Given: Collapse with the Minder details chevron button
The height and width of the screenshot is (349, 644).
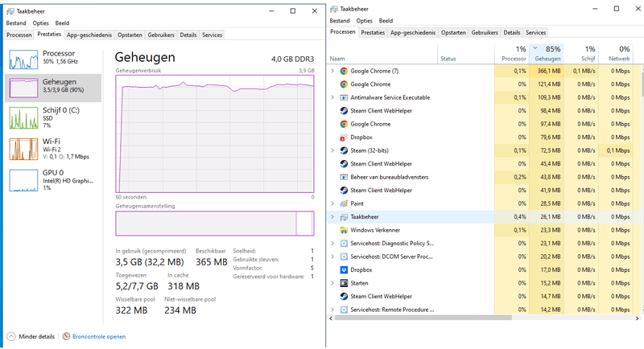Looking at the screenshot, I should pos(11,336).
